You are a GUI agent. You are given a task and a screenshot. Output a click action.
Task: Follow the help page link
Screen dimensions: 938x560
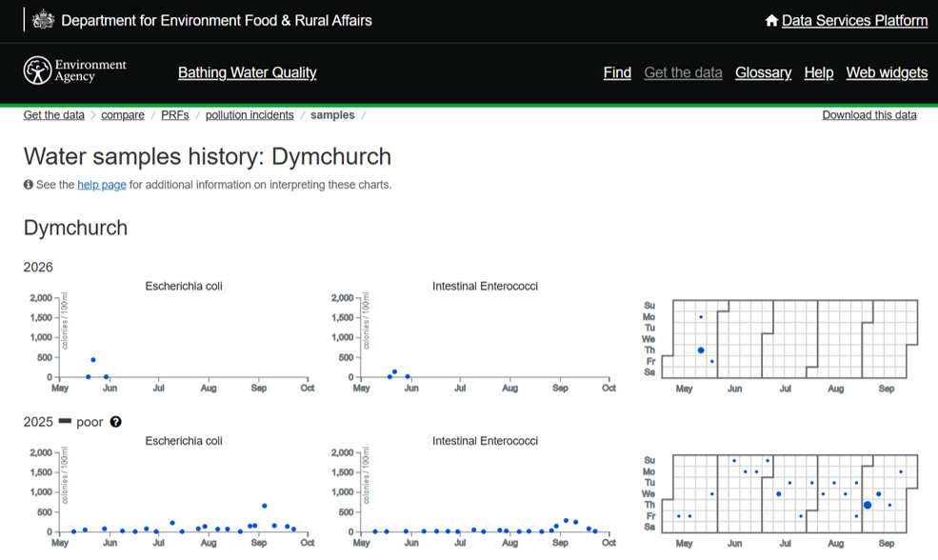click(x=102, y=185)
